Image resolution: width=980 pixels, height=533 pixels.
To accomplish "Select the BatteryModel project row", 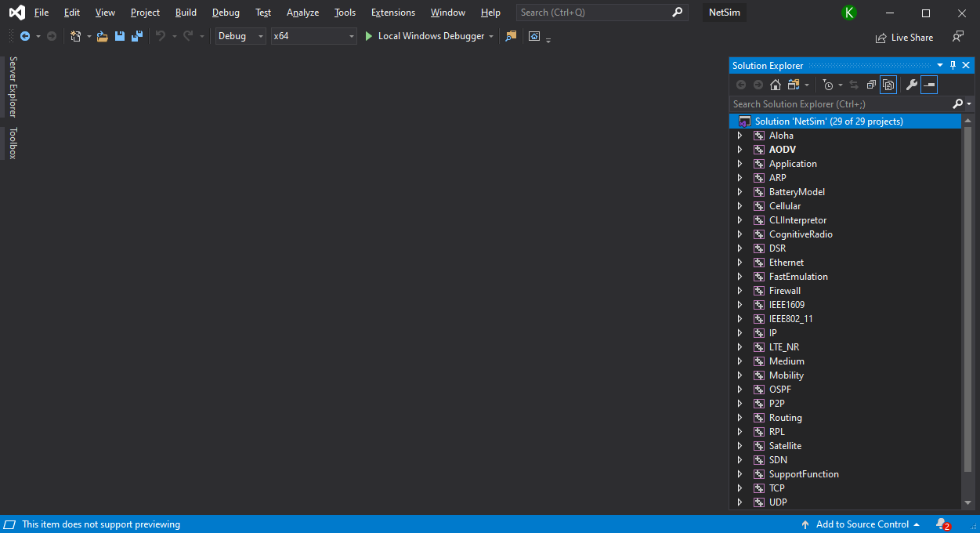I will (845, 192).
